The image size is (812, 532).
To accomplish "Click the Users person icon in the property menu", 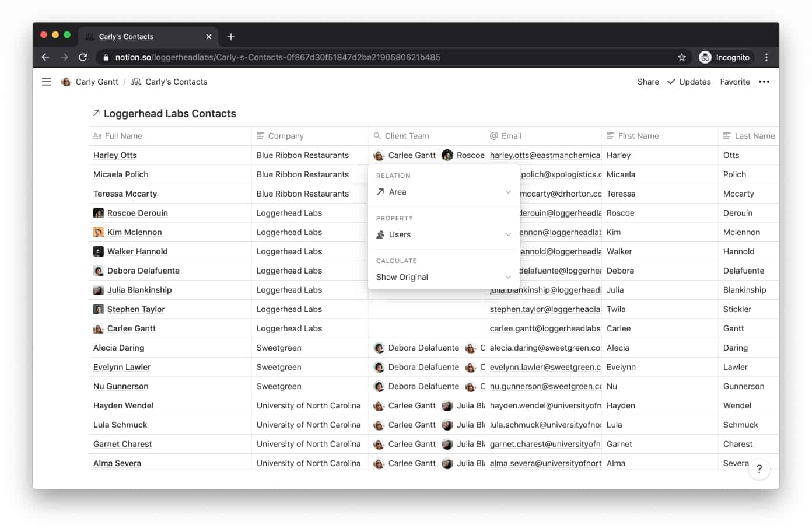I will pos(380,235).
